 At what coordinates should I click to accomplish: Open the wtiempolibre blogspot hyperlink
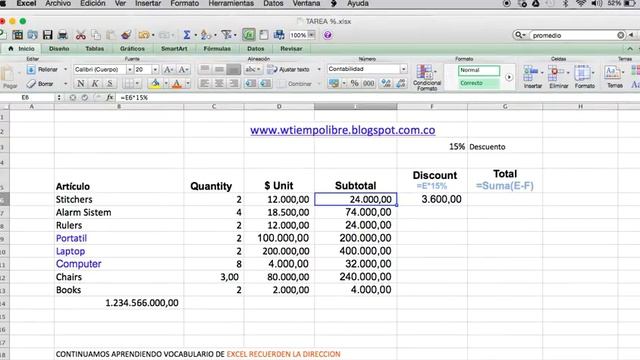342,130
